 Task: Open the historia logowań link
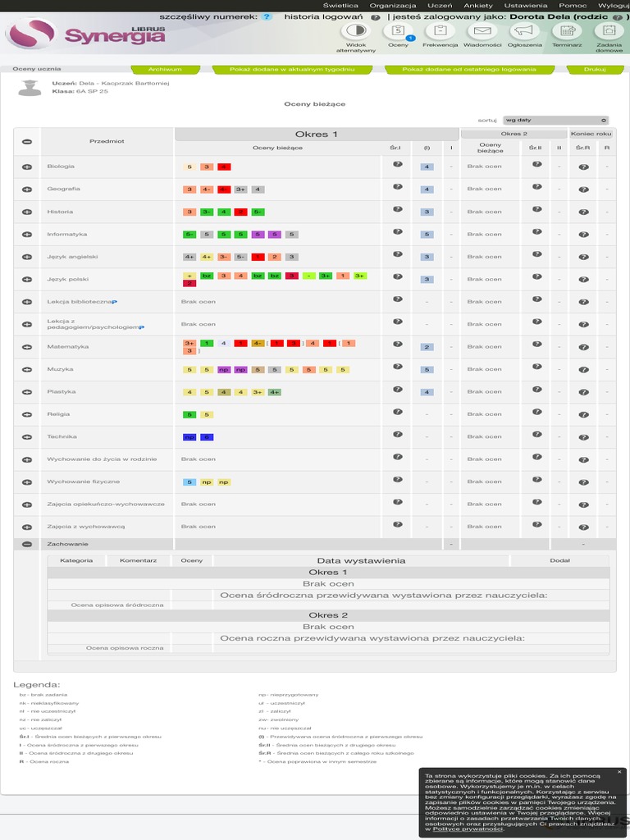[323, 16]
